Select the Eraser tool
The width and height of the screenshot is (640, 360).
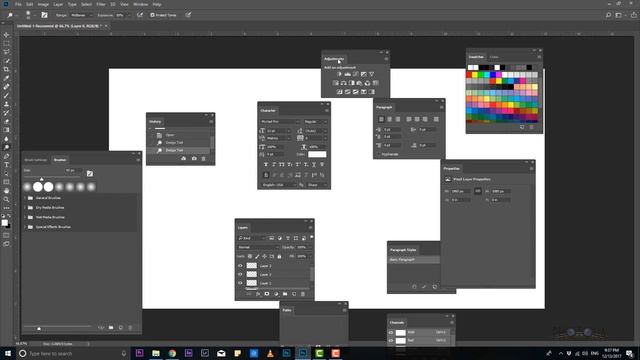[7, 121]
